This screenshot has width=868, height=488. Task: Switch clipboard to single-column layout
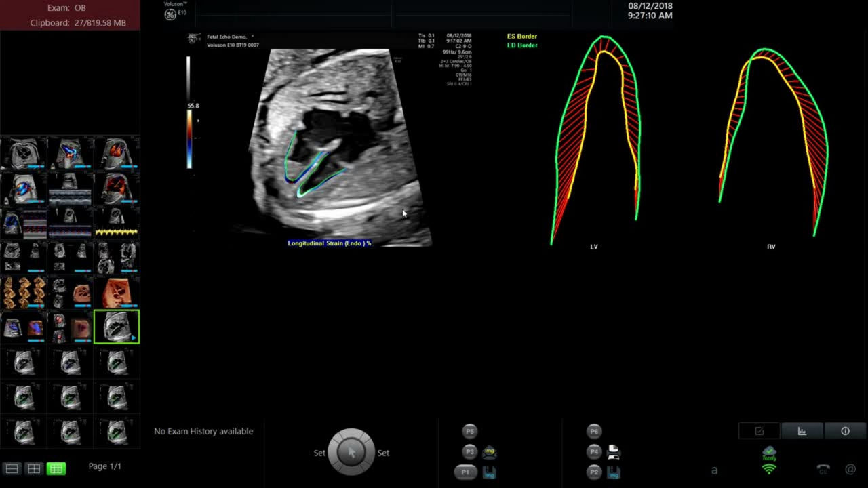(12, 468)
